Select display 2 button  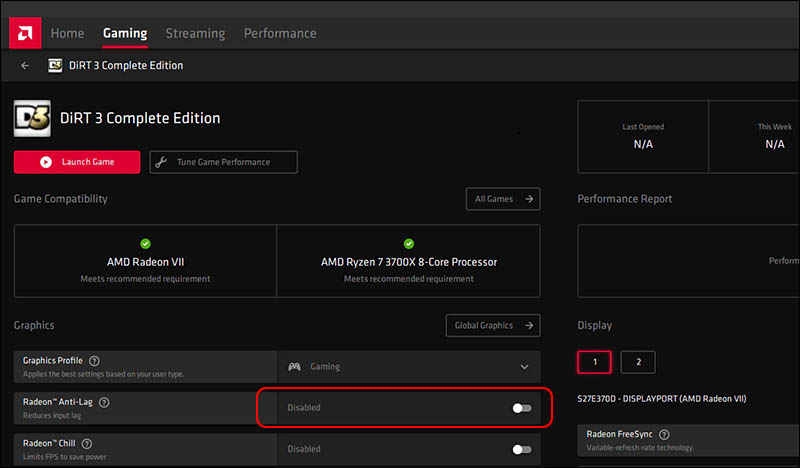click(638, 362)
